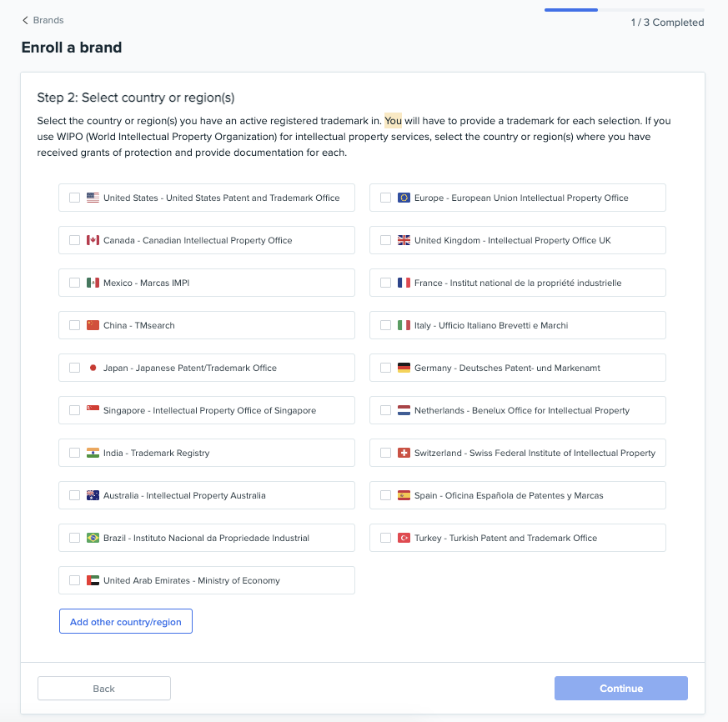The width and height of the screenshot is (728, 722).
Task: Click the United States flag icon
Action: click(x=93, y=198)
